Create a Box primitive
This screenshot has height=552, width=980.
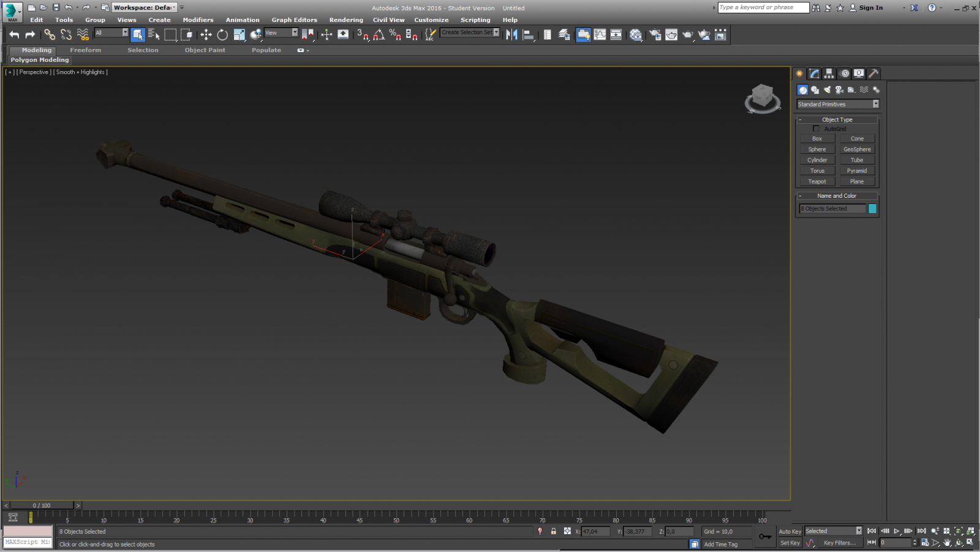click(x=817, y=138)
